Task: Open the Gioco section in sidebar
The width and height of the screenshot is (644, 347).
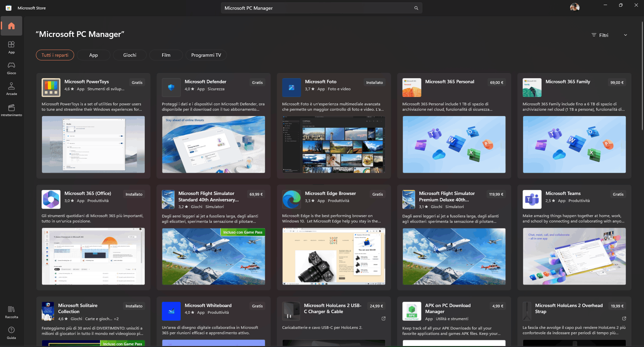Action: click(11, 68)
